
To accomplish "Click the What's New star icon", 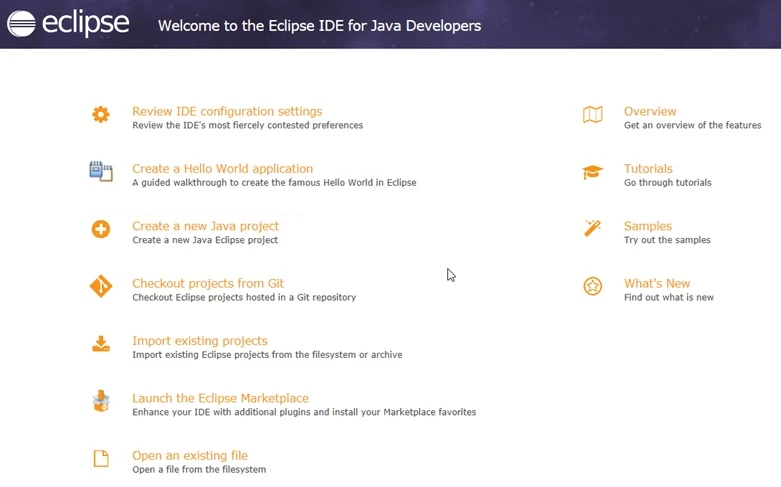I will 593,287.
